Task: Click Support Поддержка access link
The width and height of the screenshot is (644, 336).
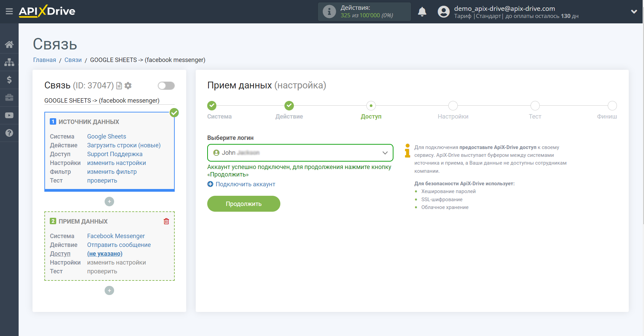Action: 114,154
